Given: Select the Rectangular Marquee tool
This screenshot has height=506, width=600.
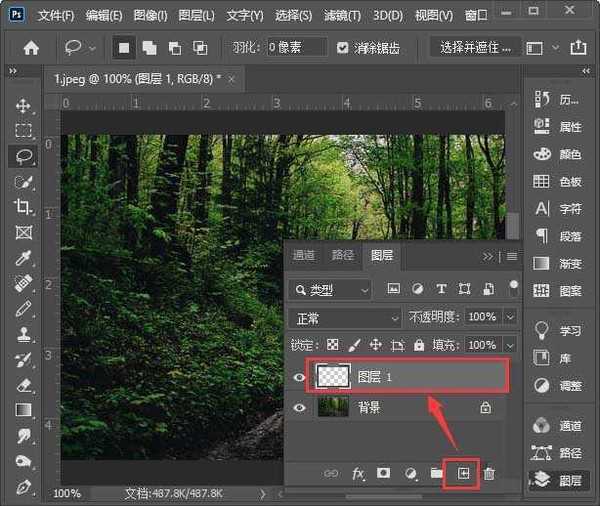Looking at the screenshot, I should point(22,130).
